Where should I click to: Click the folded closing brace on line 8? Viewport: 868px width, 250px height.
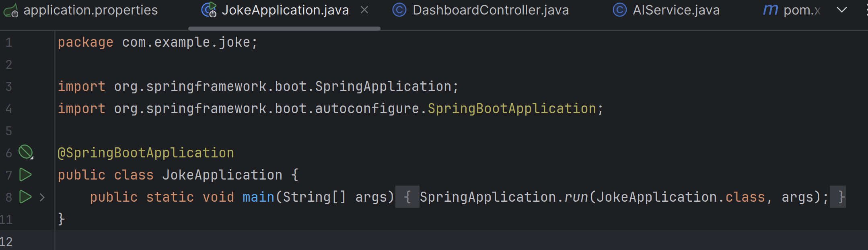click(841, 197)
